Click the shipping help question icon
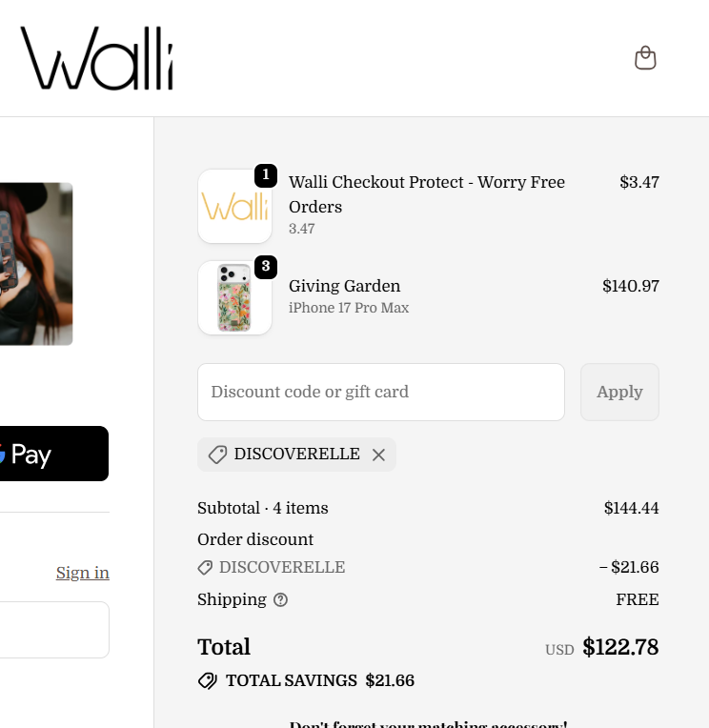The image size is (709, 728). click(x=280, y=600)
